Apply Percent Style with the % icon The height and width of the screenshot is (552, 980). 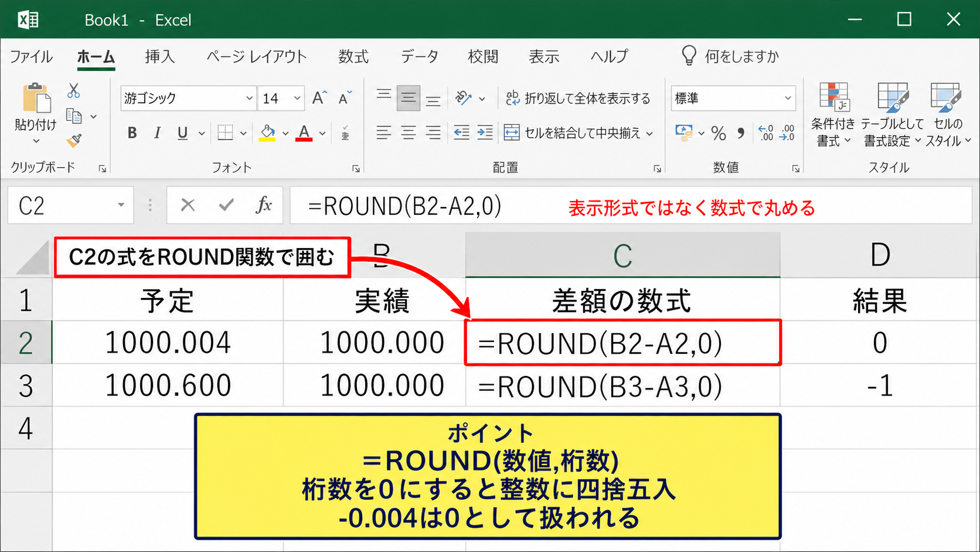(x=719, y=133)
